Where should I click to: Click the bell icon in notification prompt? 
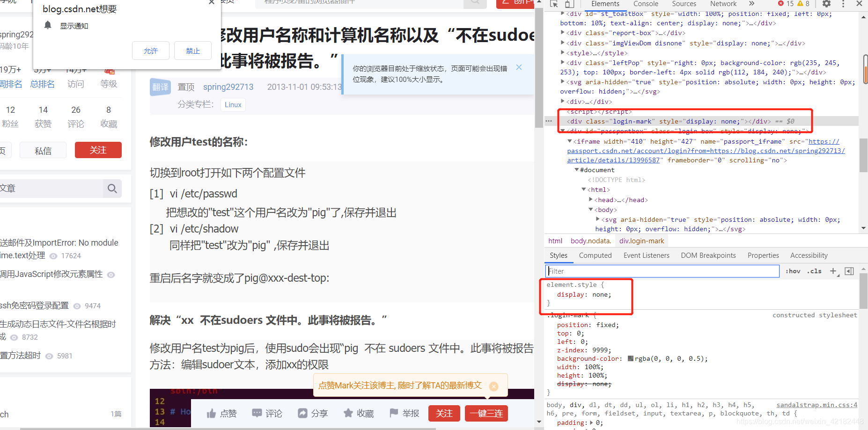pos(48,25)
